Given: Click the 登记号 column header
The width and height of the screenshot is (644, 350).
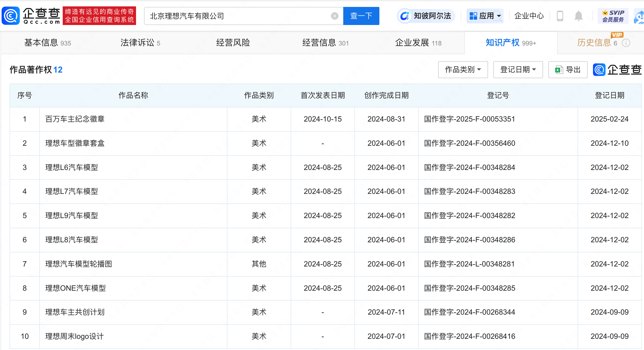Looking at the screenshot, I should pos(498,95).
